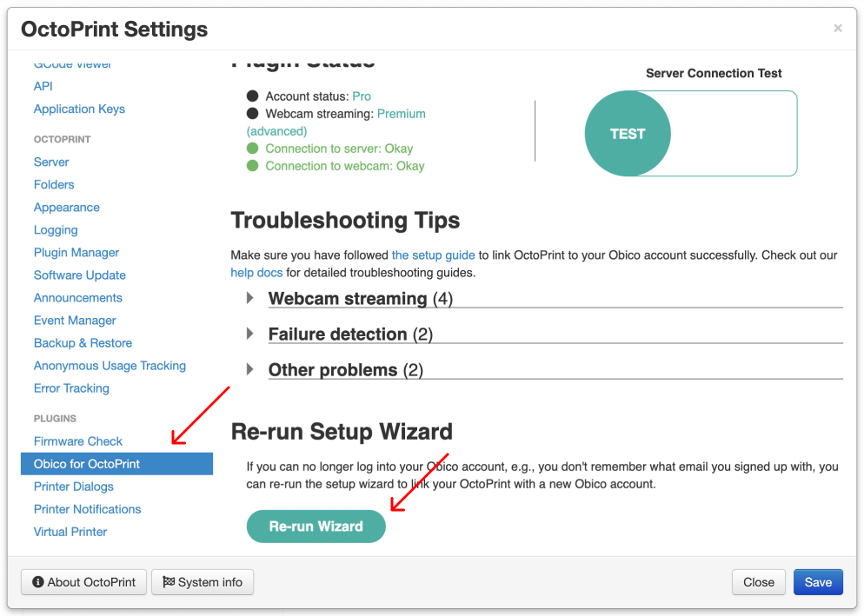The image size is (864, 616).
Task: Expand the Failure detection troubleshooting section
Action: (337, 334)
